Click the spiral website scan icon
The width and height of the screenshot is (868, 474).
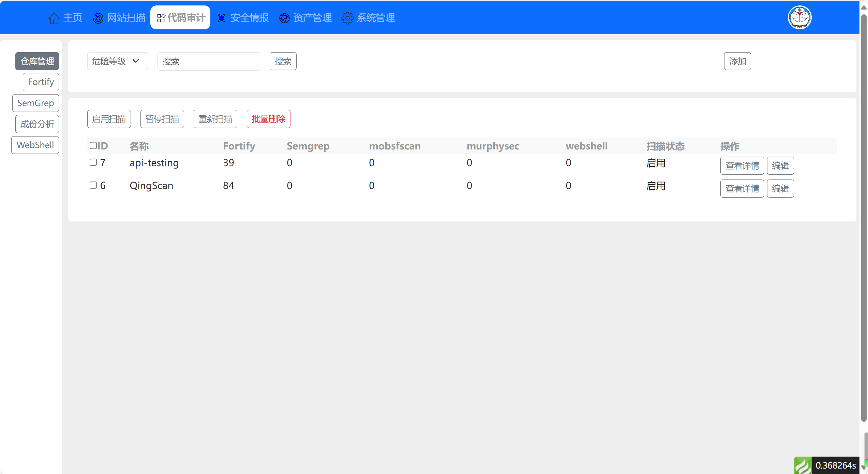tap(98, 18)
